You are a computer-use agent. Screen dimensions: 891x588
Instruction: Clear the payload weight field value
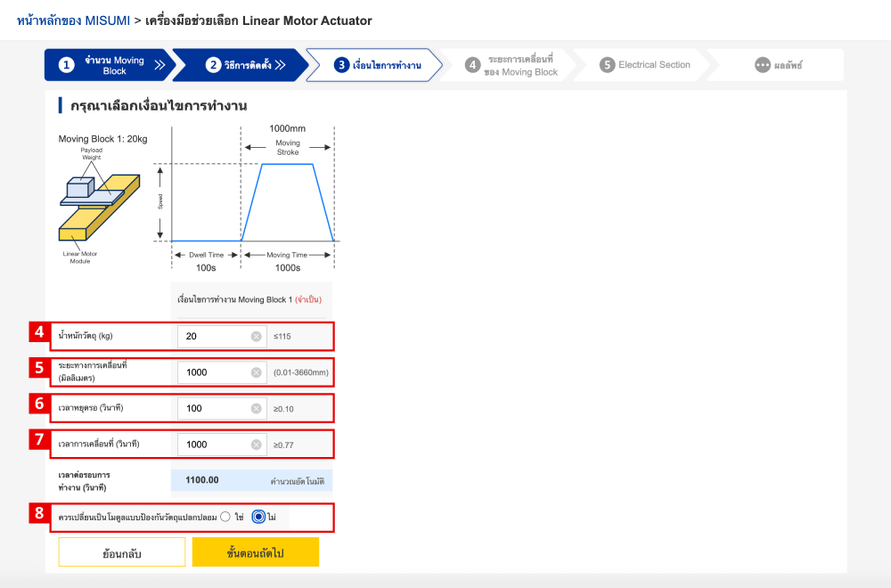[257, 337]
